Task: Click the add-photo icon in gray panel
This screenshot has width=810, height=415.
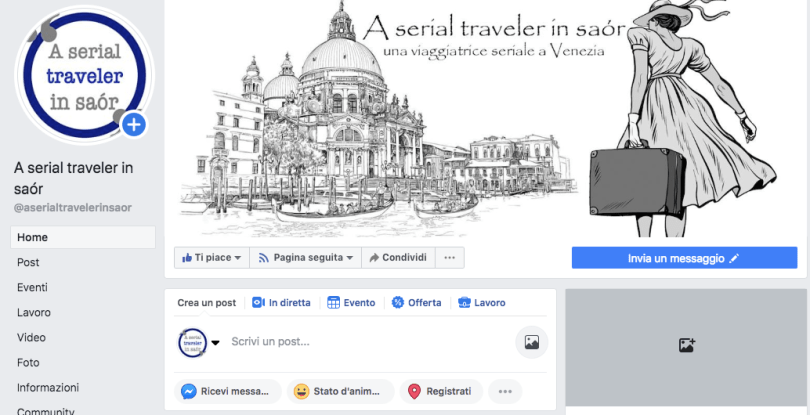Action: [x=687, y=345]
